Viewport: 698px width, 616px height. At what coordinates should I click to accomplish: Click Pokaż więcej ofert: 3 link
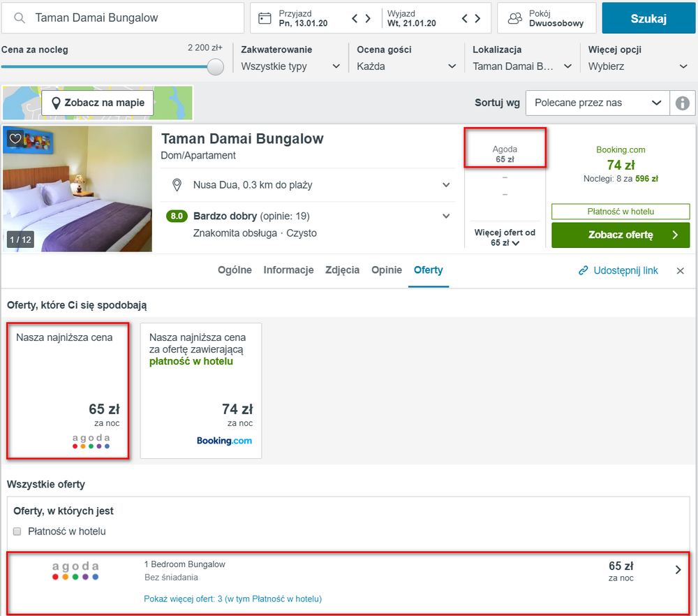(x=232, y=599)
